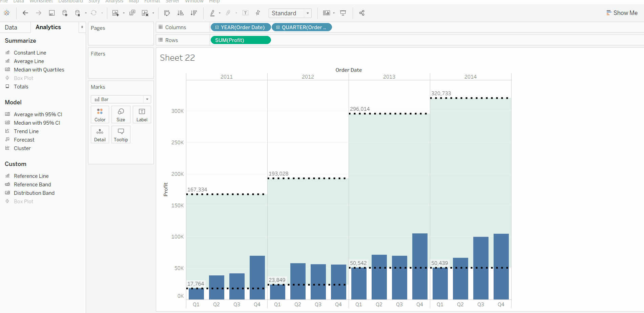Click the Share workbook icon
The height and width of the screenshot is (313, 644).
tap(362, 13)
